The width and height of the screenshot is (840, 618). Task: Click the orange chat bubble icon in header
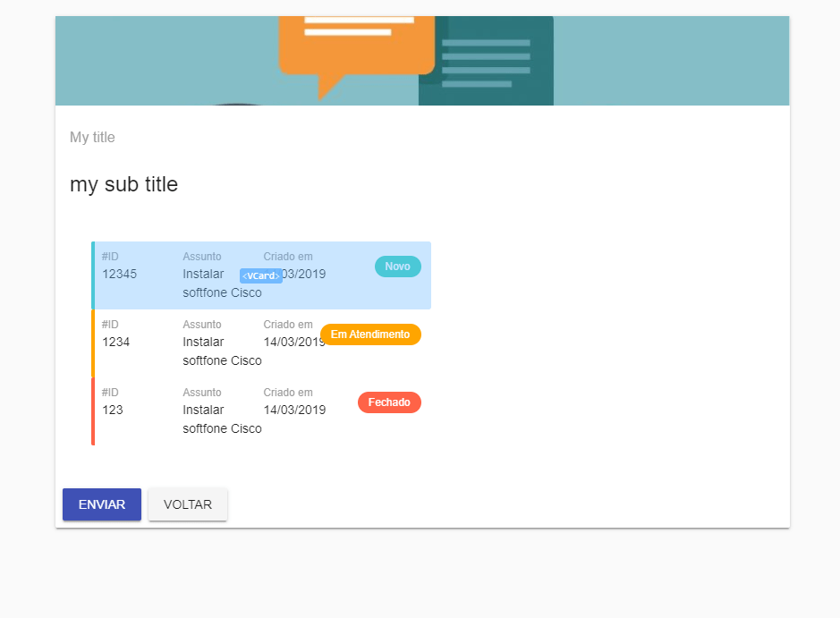356,49
